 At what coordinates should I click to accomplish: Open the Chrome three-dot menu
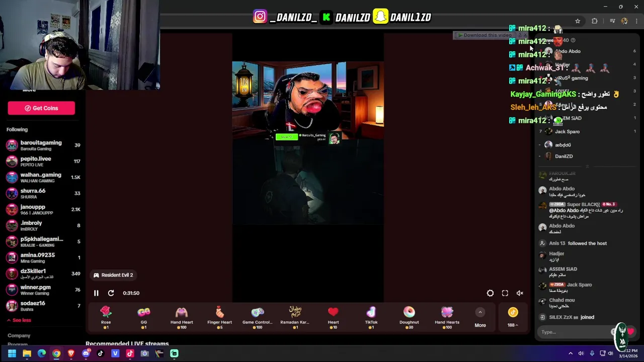coord(636,21)
